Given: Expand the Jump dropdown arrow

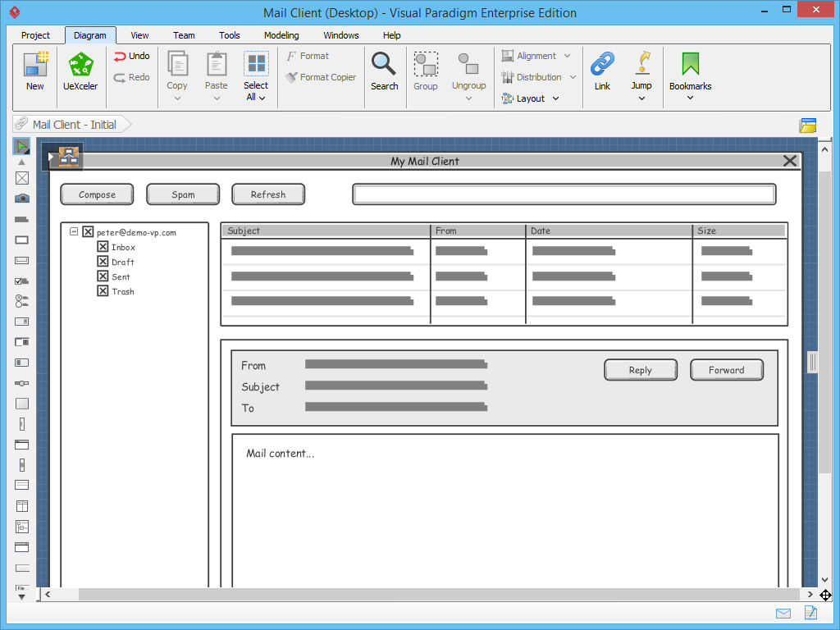Looking at the screenshot, I should [x=641, y=98].
